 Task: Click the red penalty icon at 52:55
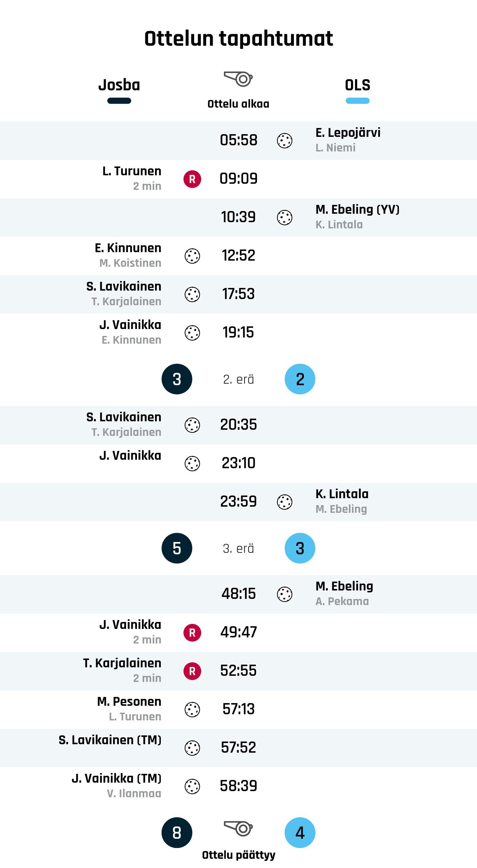point(192,671)
